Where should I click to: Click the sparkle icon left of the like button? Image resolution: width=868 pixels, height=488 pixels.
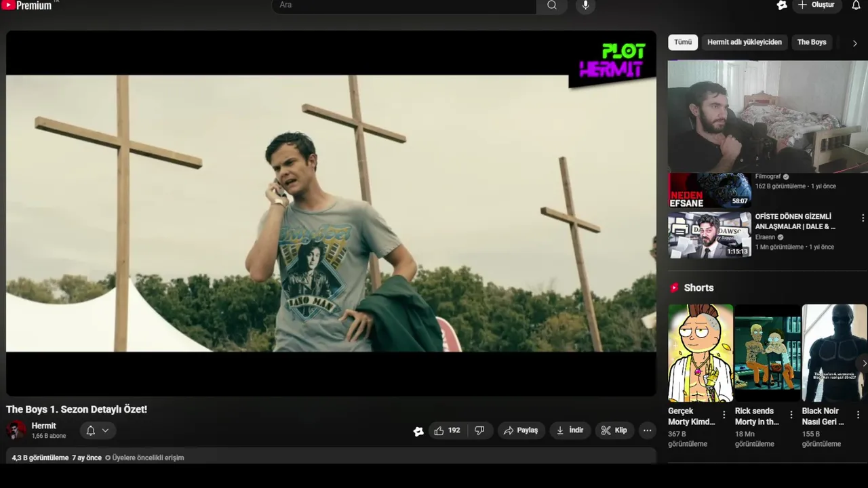[x=418, y=431]
